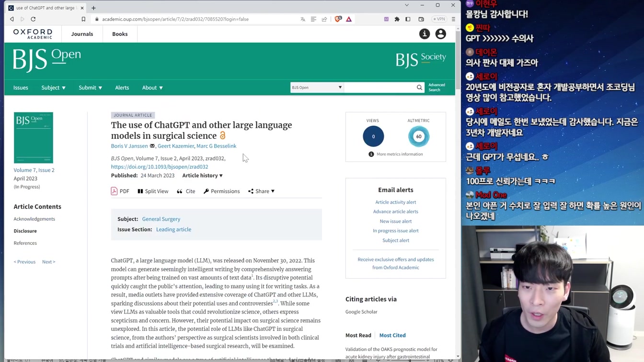
Task: Open Advanced Search link
Action: point(437,87)
